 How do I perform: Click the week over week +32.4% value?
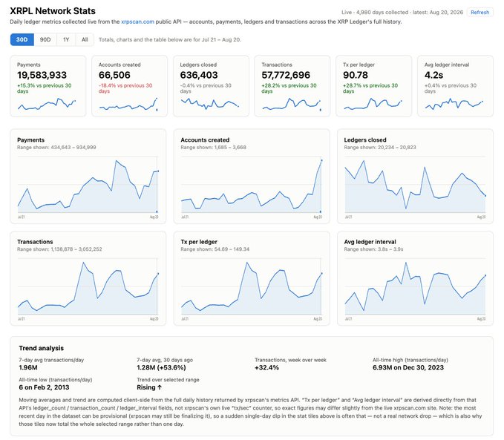click(266, 367)
